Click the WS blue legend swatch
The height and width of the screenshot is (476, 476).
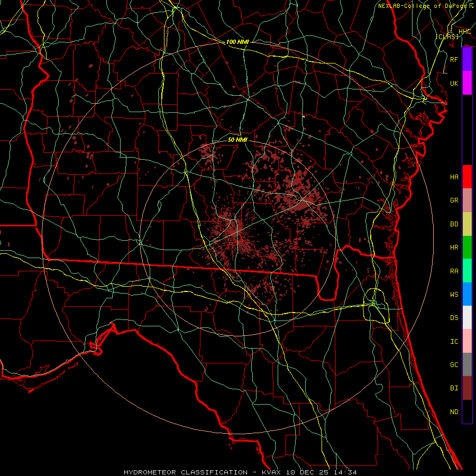467,294
